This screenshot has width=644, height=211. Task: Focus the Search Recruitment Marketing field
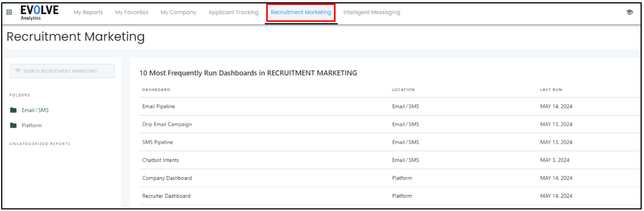coord(62,71)
